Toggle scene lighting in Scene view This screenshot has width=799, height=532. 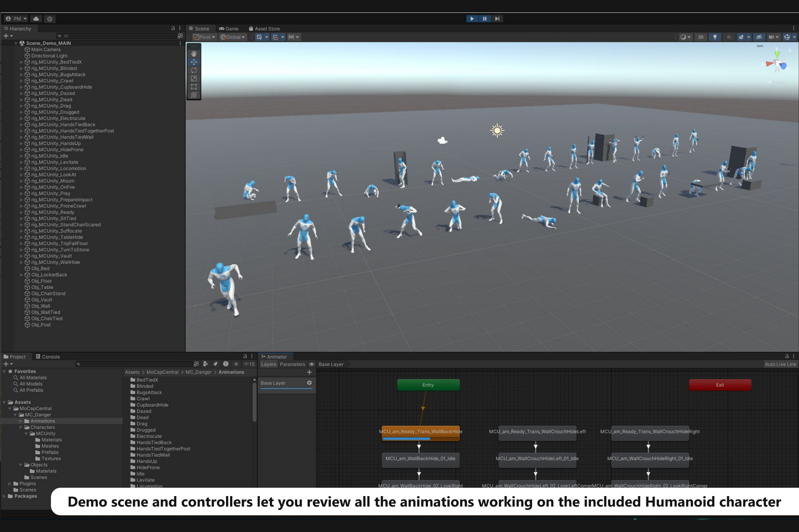(714, 37)
